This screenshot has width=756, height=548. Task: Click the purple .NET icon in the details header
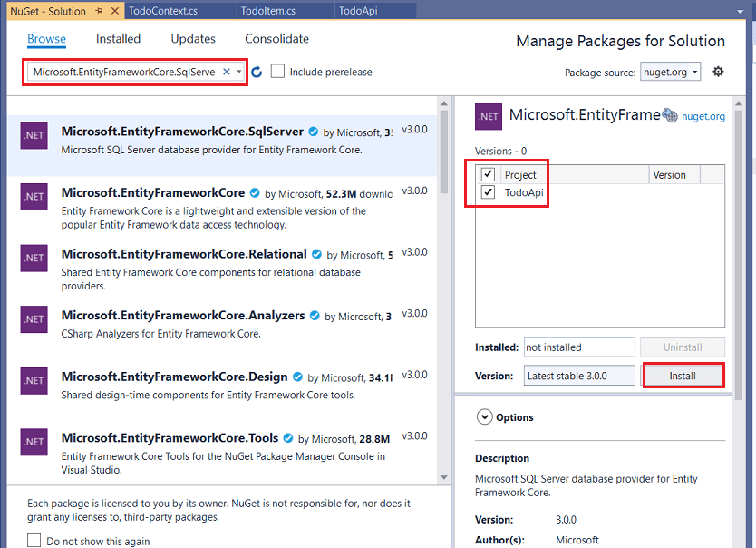pyautogui.click(x=489, y=116)
